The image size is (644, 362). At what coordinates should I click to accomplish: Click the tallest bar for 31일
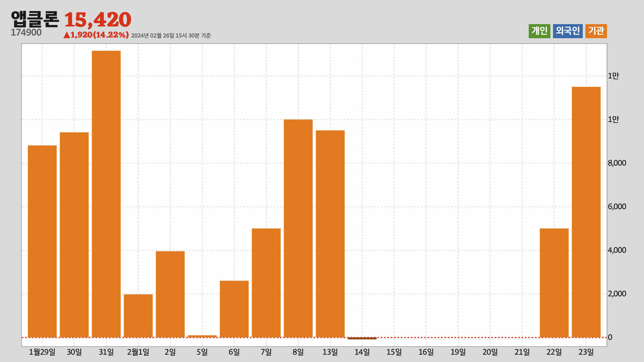click(x=106, y=194)
